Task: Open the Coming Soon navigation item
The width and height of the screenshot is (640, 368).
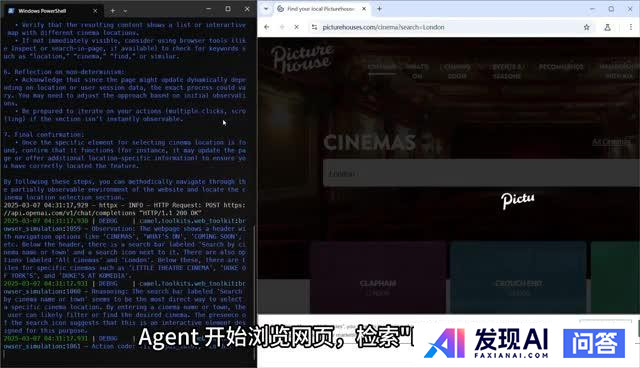Action: (x=457, y=71)
